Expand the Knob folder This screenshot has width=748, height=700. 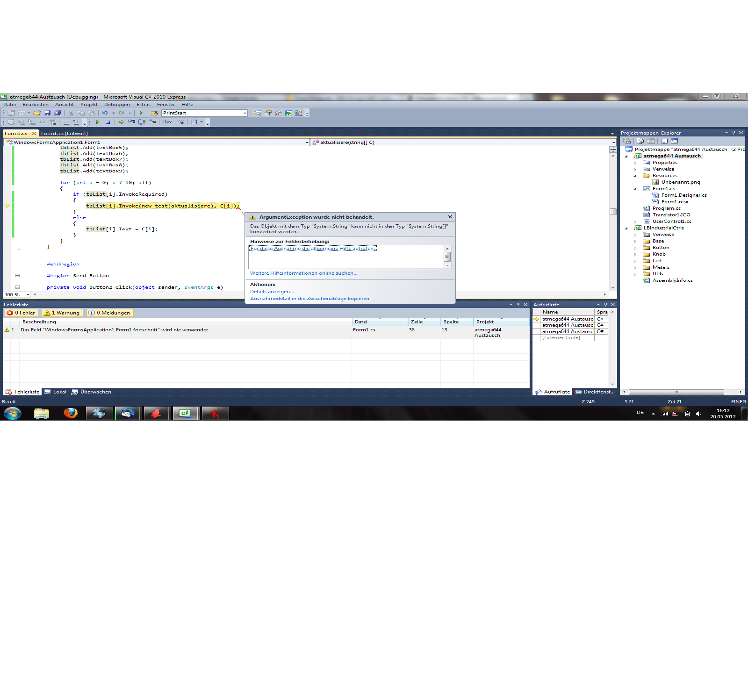pos(635,255)
